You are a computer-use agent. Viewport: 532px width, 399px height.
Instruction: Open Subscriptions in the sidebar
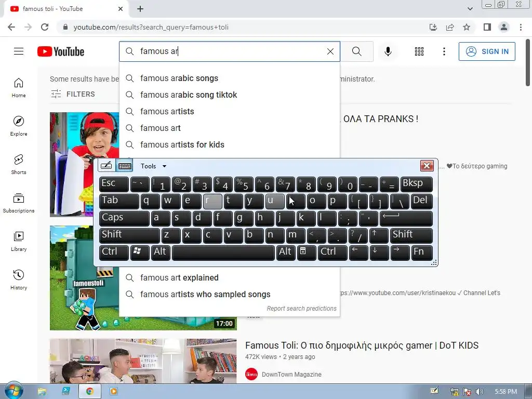click(x=19, y=203)
